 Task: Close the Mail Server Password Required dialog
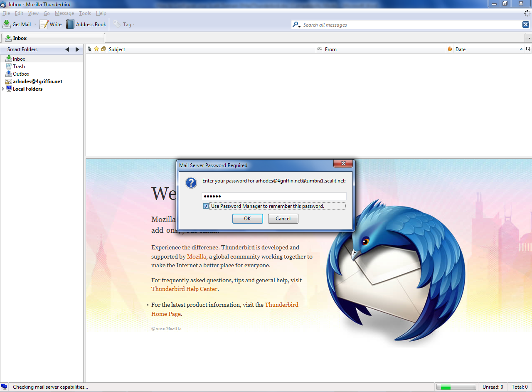[343, 164]
